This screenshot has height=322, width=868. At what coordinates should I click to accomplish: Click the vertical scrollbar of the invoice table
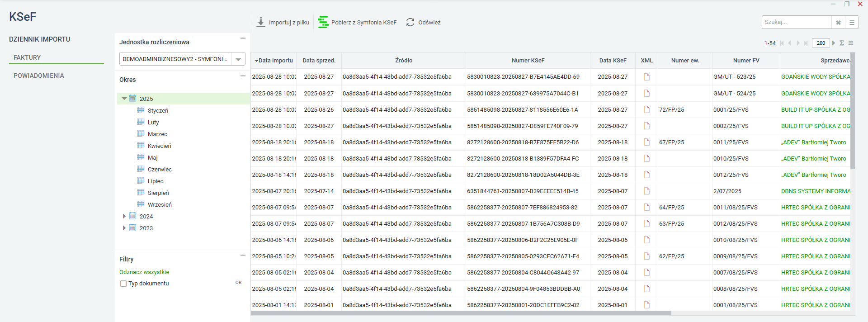coord(853,111)
